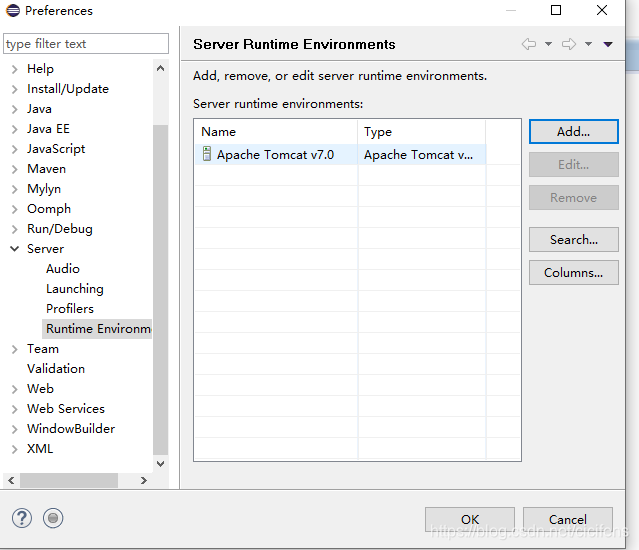The width and height of the screenshot is (639, 550).
Task: Click the Search... button
Action: click(573, 240)
